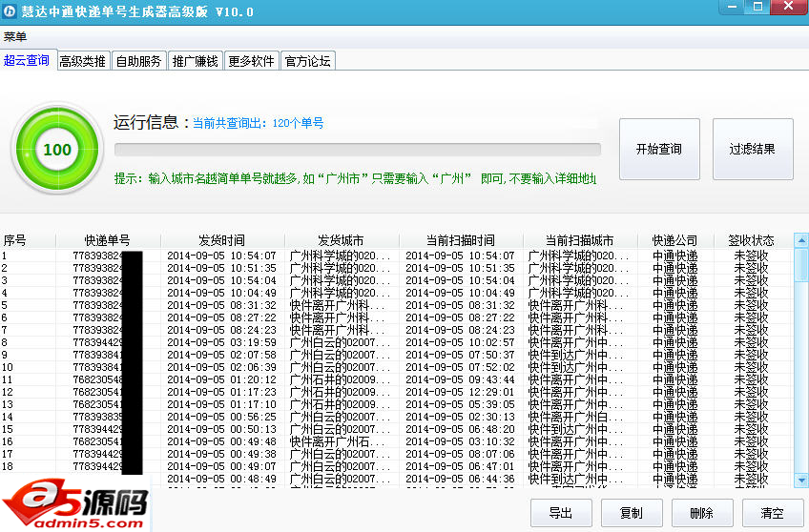Screen dimensions: 809x532
Task: Open the 菜单 menu
Action: pos(15,36)
